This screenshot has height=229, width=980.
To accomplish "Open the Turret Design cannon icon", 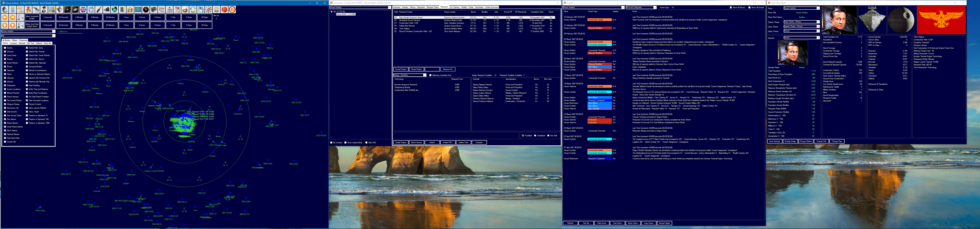I will (x=107, y=9).
